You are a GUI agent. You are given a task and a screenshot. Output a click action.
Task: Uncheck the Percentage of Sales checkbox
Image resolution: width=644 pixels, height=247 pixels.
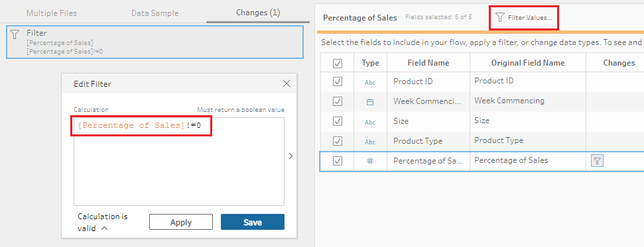point(338,162)
